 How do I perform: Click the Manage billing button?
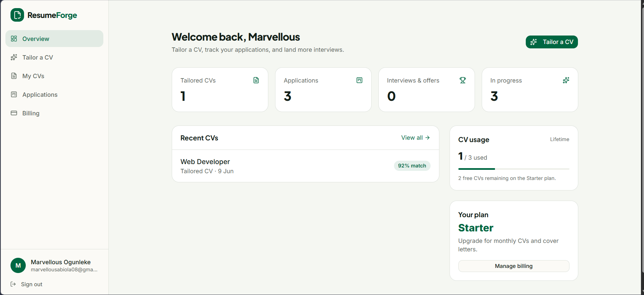tap(514, 266)
